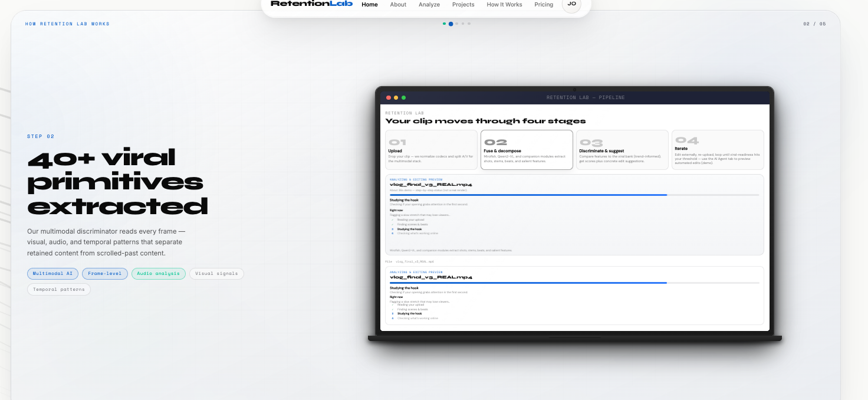Click the lower preview card's progress bar
Image resolution: width=868 pixels, height=400 pixels.
[574, 283]
